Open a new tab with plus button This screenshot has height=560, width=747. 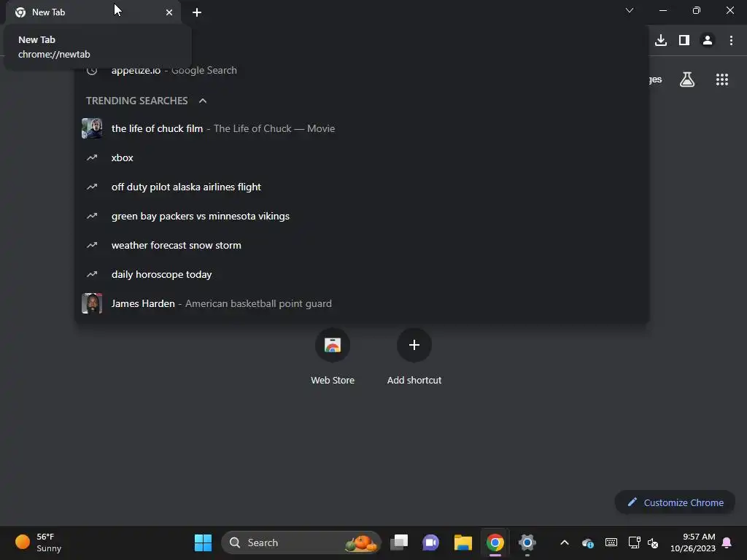197,12
